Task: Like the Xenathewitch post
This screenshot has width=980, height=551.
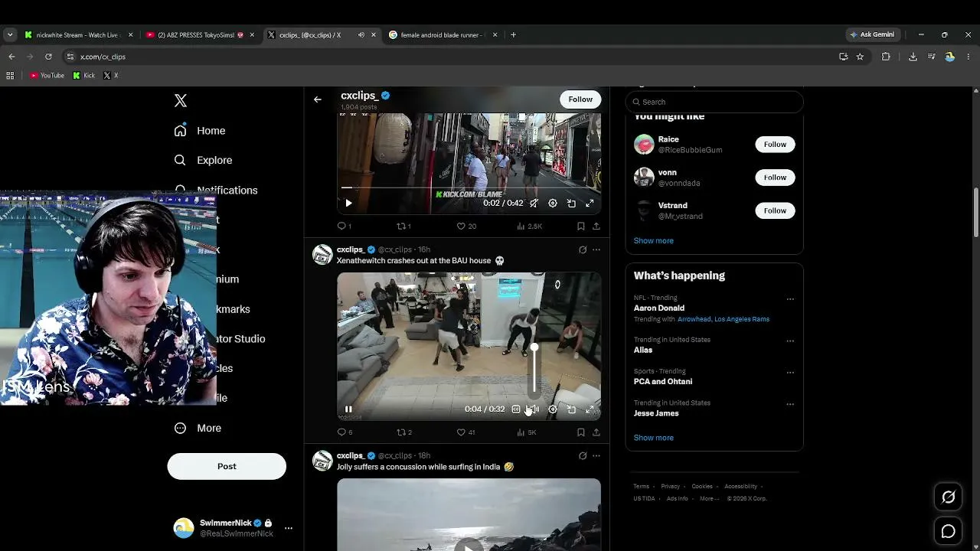Action: 465,432
